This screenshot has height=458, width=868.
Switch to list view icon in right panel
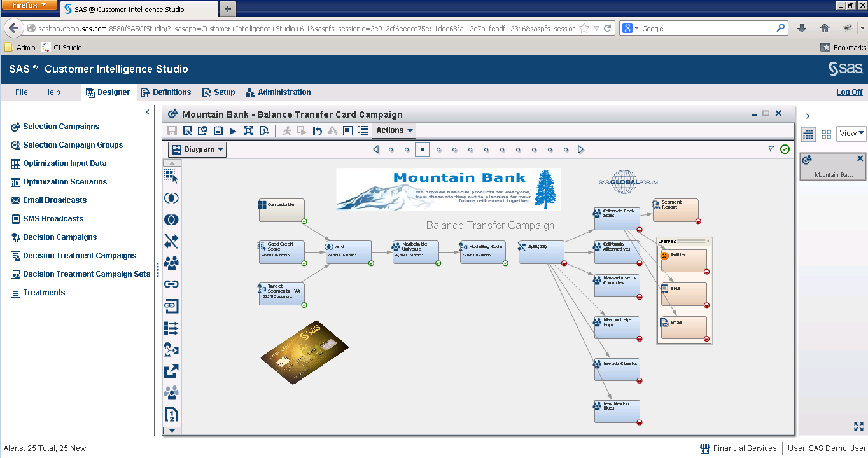click(808, 134)
